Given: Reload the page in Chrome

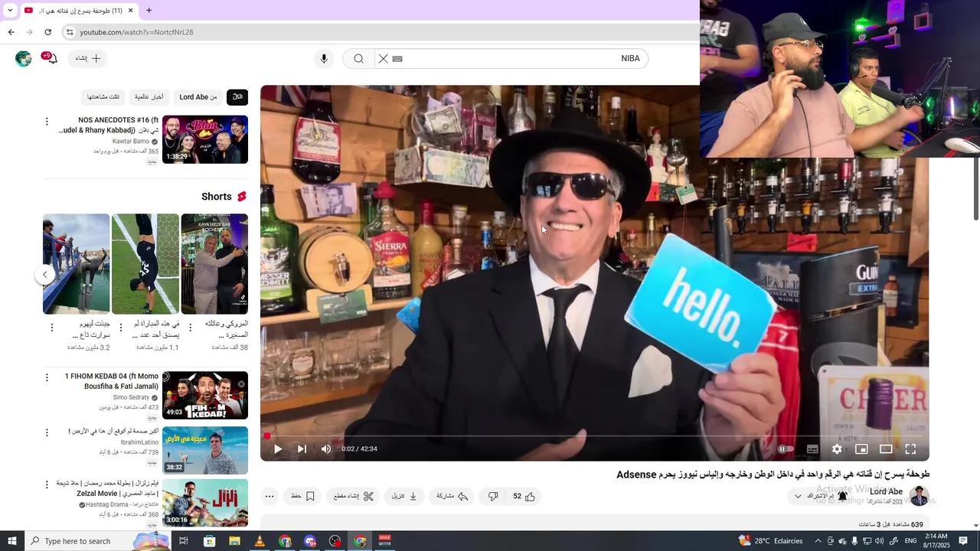Looking at the screenshot, I should pyautogui.click(x=47, y=32).
